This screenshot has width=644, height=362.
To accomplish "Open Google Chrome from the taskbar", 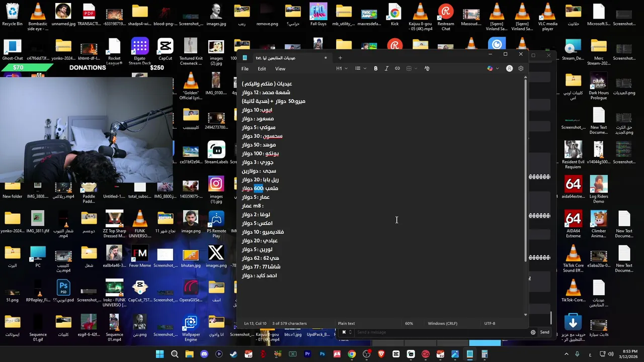I will [x=352, y=354].
